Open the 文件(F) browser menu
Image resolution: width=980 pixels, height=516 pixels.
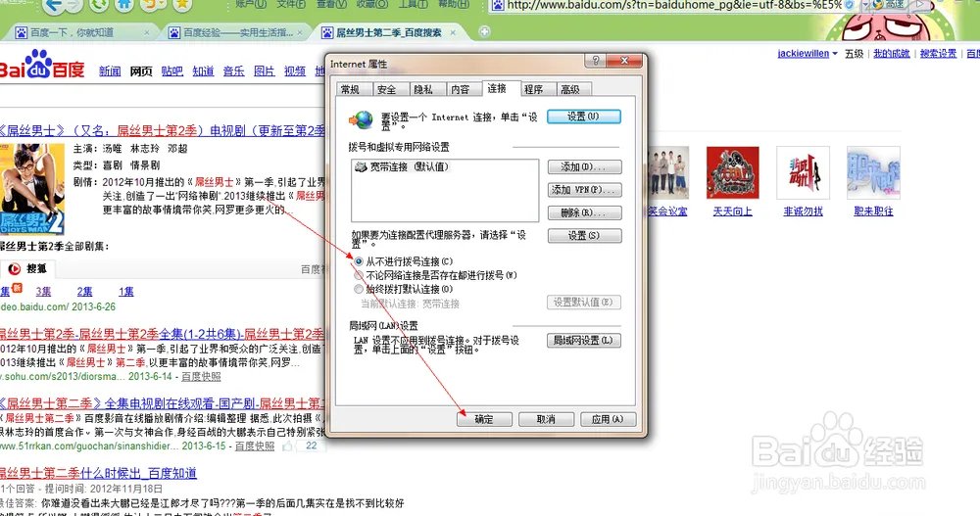click(291, 4)
